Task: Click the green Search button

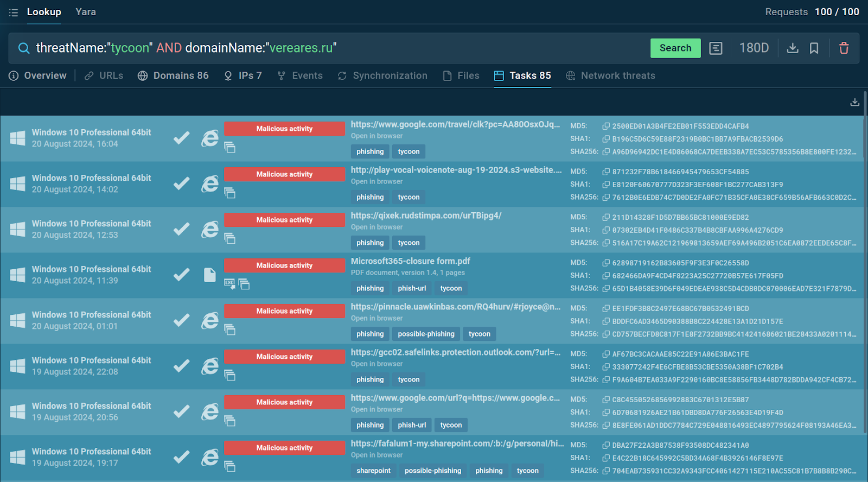Action: point(675,48)
